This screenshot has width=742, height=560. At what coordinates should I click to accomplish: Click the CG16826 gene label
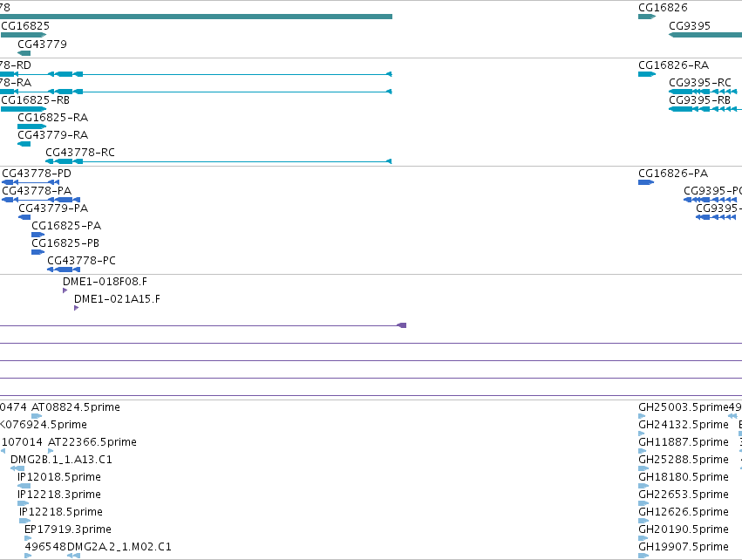663,8
